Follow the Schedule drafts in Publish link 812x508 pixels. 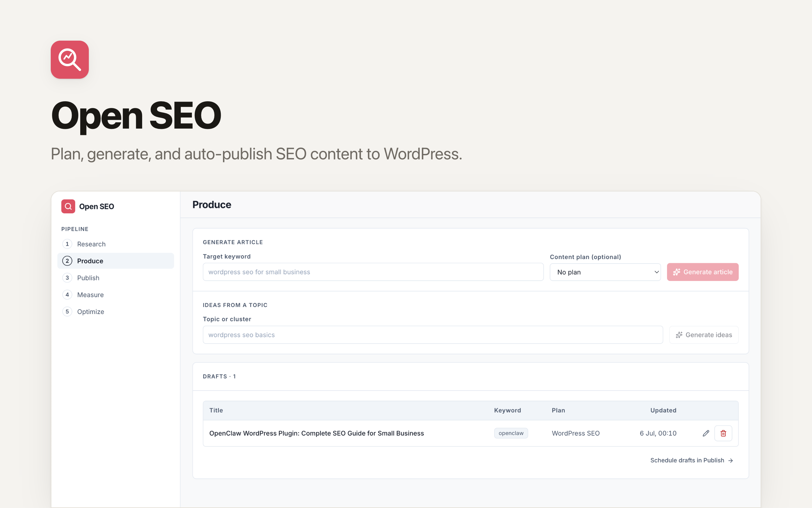pyautogui.click(x=691, y=460)
